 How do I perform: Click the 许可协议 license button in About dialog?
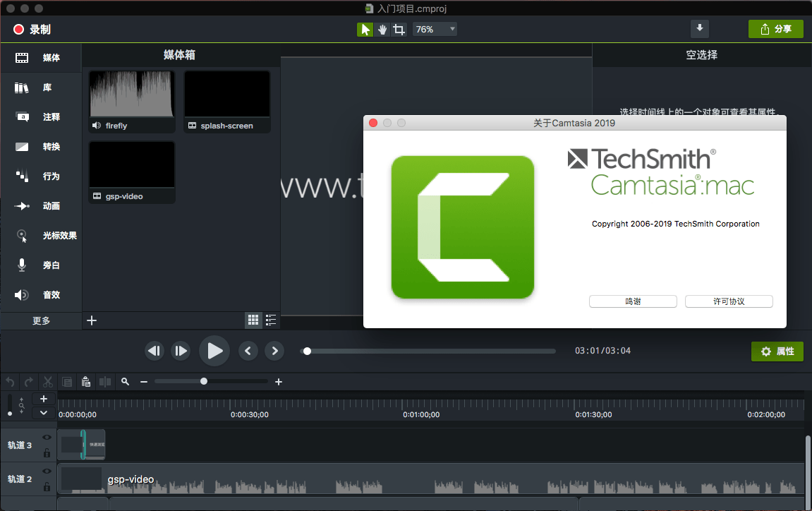tap(729, 301)
